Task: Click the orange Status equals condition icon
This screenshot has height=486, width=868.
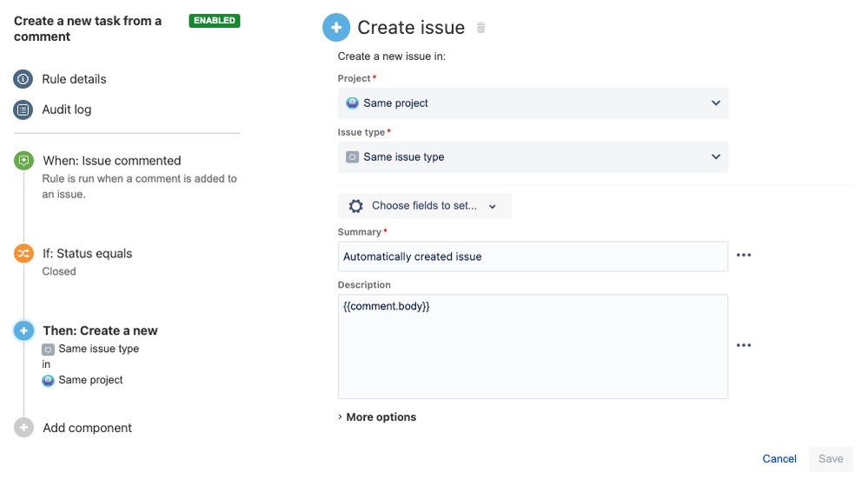Action: pos(23,254)
